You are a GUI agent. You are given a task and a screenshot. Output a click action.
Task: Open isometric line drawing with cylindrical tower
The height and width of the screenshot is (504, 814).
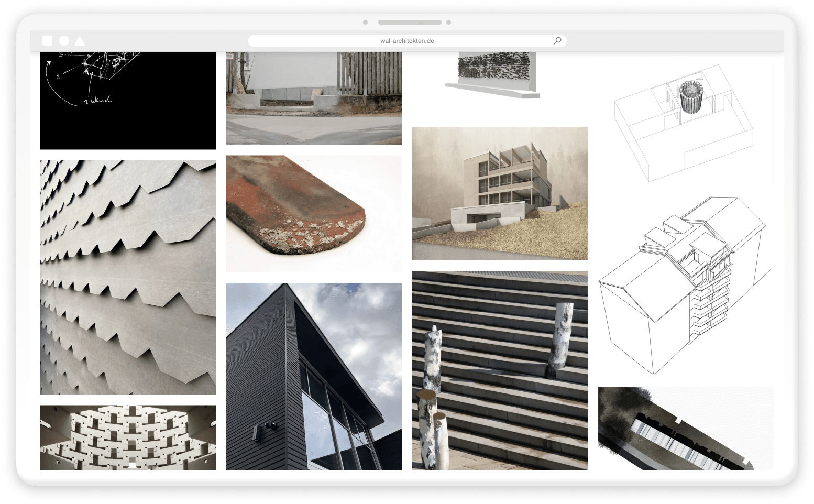coord(685,123)
